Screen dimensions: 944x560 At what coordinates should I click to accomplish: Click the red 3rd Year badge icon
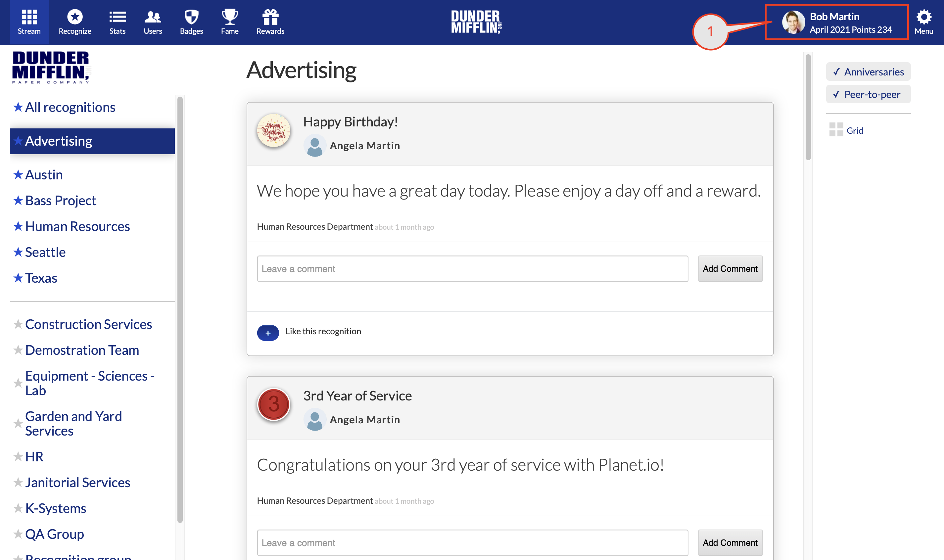pyautogui.click(x=273, y=404)
